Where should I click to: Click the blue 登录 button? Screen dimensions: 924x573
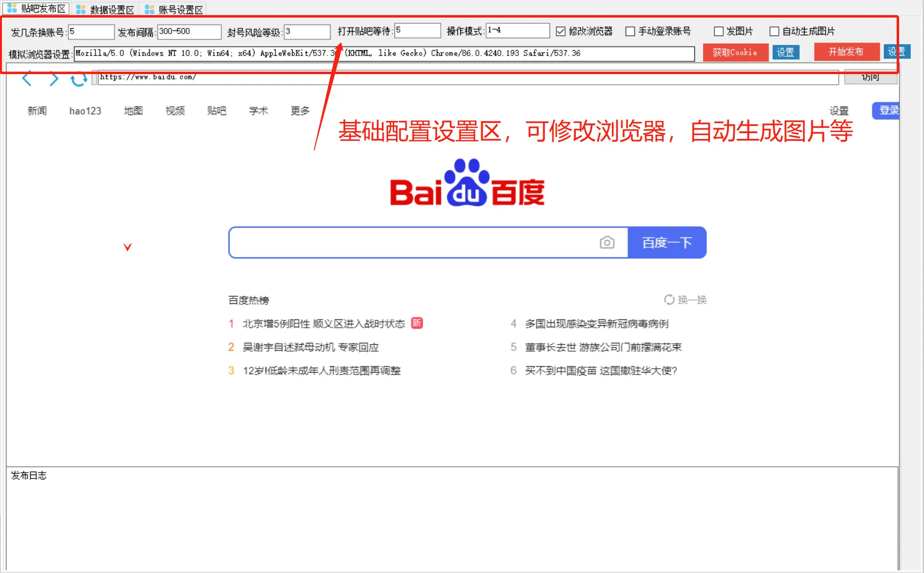[x=887, y=110]
